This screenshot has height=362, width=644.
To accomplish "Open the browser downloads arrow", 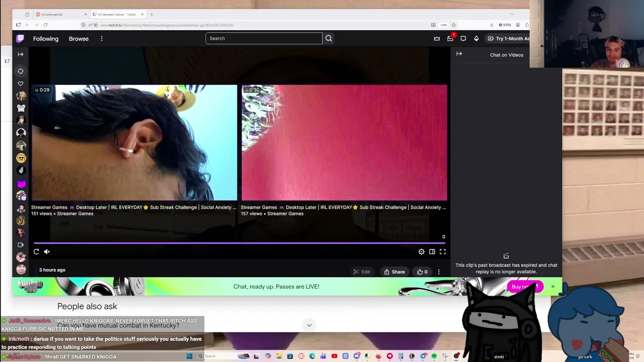I will 492,25.
